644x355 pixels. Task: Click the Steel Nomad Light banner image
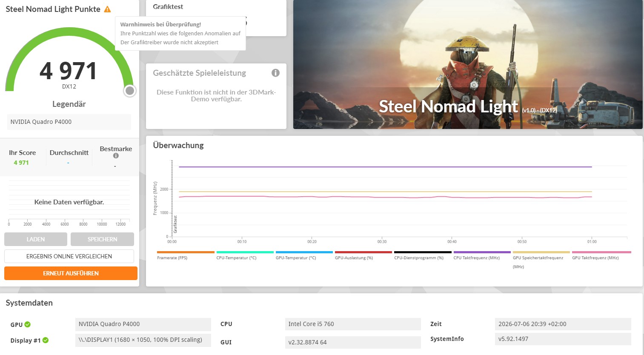pos(468,64)
